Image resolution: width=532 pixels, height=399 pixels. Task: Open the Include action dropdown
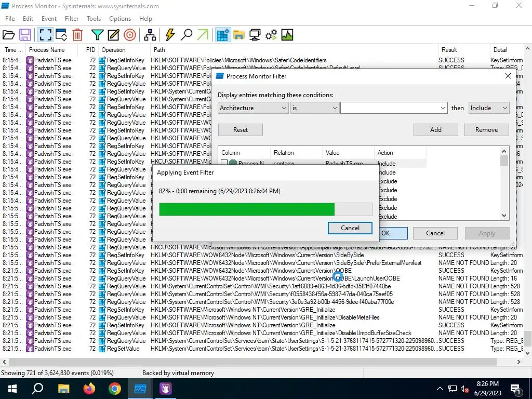pos(488,108)
